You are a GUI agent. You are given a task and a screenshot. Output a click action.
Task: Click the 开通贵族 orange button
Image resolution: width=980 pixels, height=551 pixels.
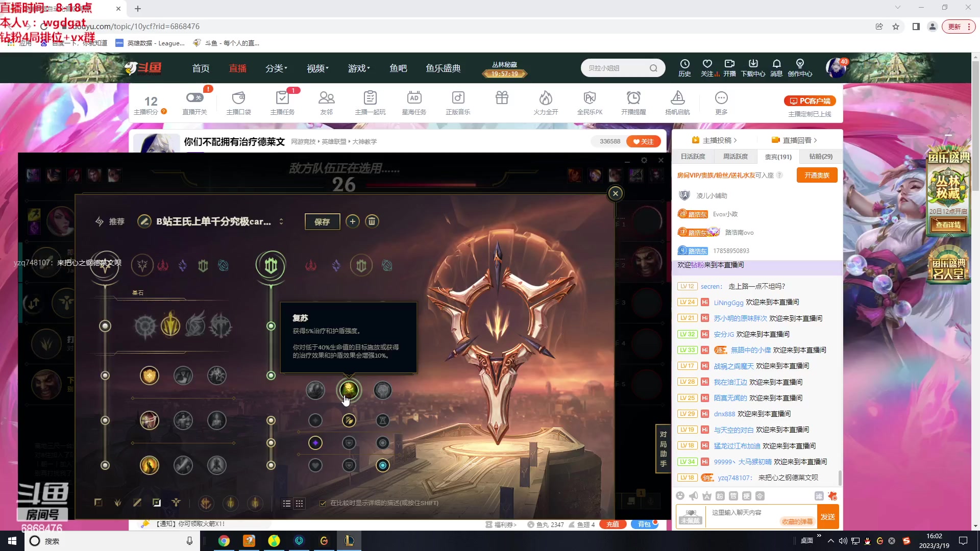tap(817, 176)
